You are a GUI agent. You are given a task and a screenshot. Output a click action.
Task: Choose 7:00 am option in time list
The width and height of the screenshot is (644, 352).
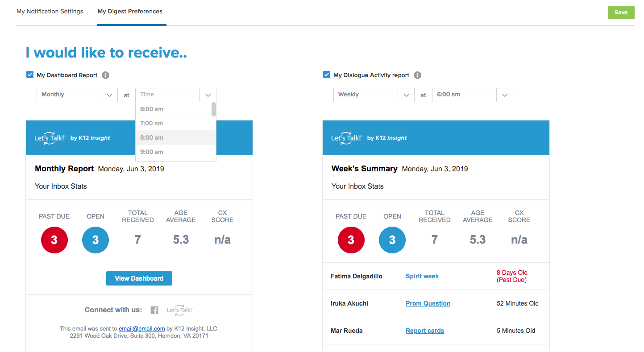152,123
